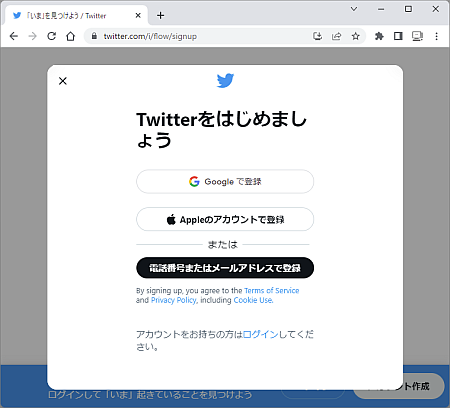Screen dimensions: 450x408
Task: Close the Twitter browser tab
Action: (x=138, y=15)
